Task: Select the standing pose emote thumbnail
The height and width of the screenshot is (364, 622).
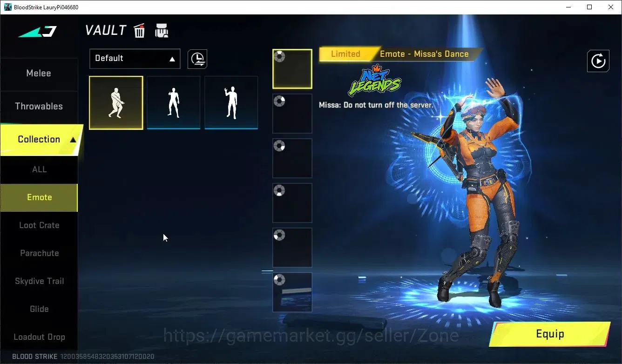Action: click(174, 103)
